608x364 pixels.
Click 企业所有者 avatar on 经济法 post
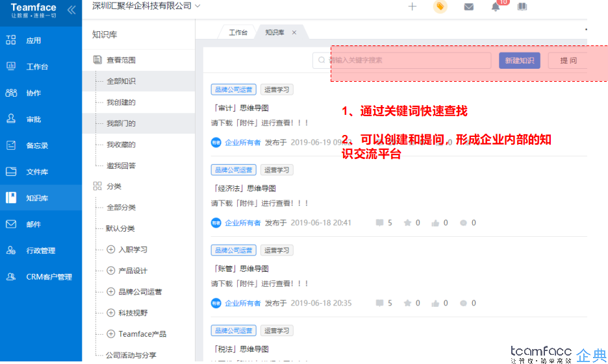pos(216,223)
